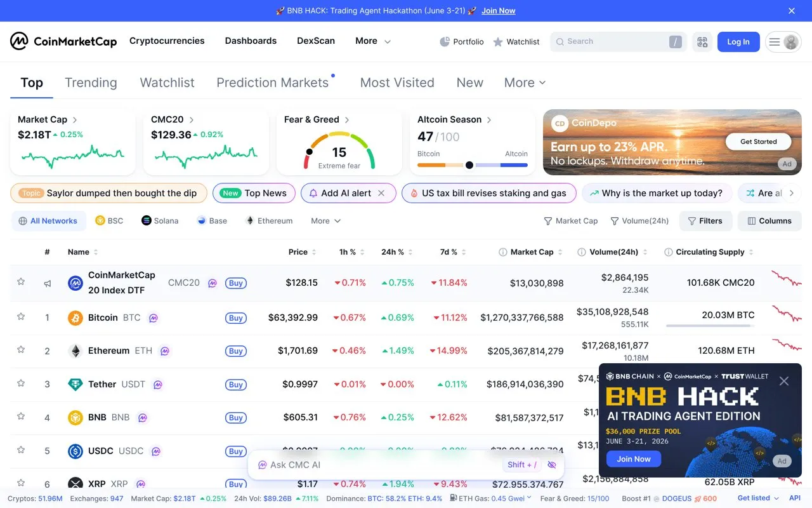Focus the Search input field
Screen dimensions: 812x508
point(619,42)
